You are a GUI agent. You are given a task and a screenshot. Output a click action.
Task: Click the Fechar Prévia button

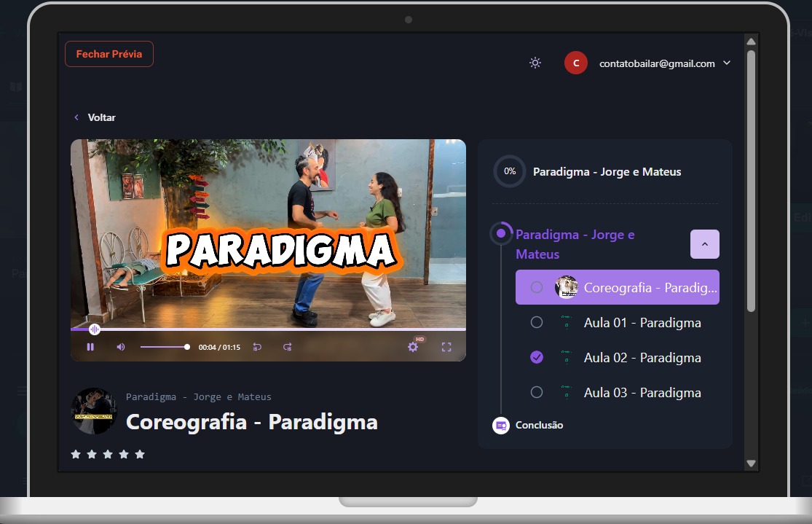point(109,54)
